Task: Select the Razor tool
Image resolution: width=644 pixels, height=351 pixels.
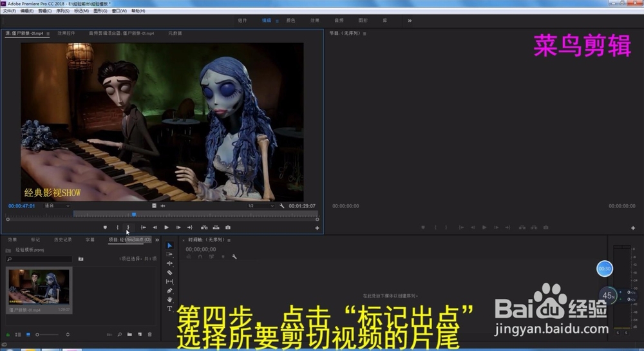Action: pyautogui.click(x=169, y=272)
